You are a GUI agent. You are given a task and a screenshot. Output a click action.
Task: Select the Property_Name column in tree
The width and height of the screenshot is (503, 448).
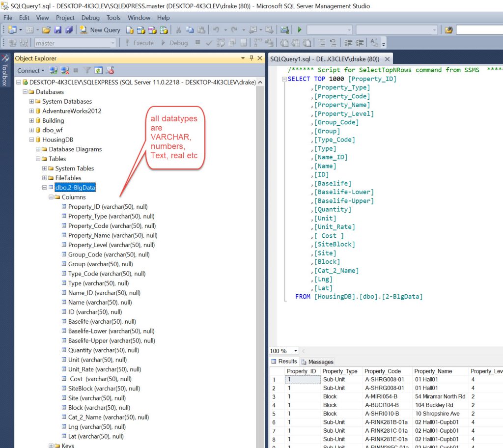tap(112, 235)
